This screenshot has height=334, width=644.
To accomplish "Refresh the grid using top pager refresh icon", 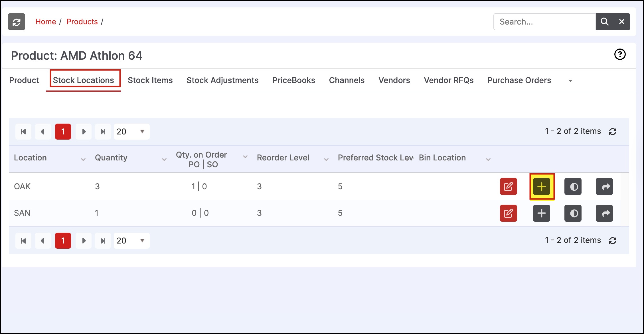I will (612, 132).
